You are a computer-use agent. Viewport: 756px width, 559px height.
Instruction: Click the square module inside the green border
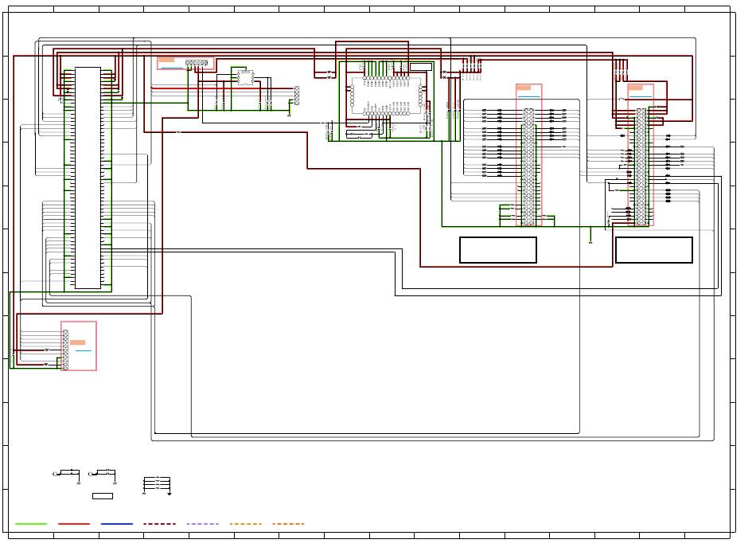click(x=386, y=96)
